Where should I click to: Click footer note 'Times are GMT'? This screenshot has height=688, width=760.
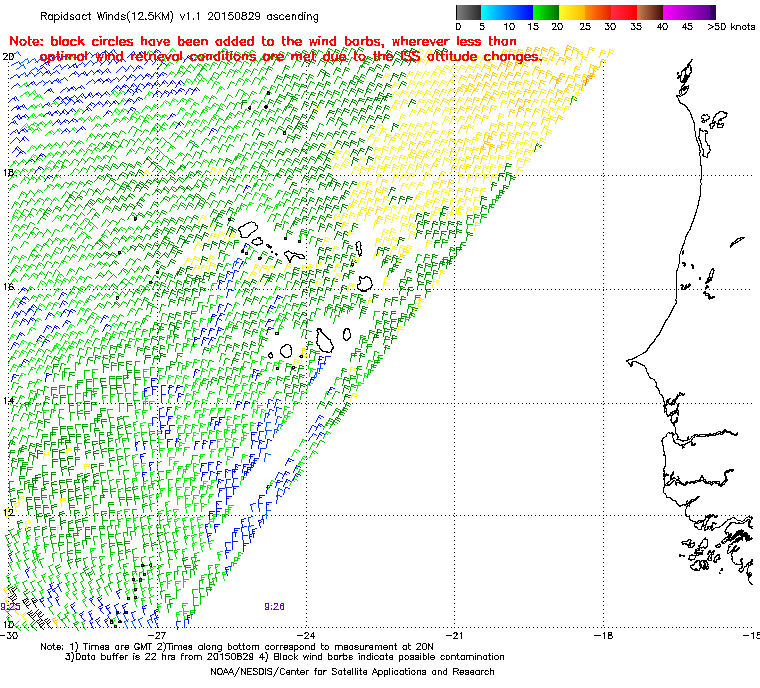[115, 647]
